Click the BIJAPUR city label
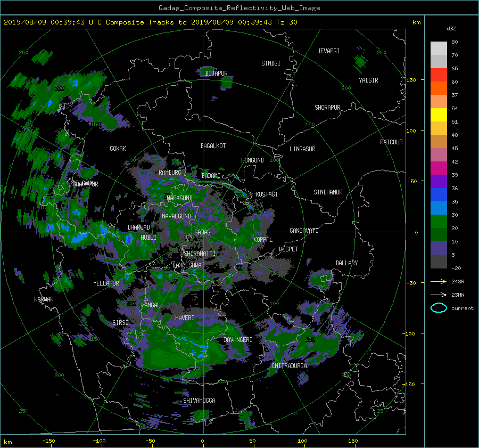This screenshot has height=448, width=479. tap(216, 74)
